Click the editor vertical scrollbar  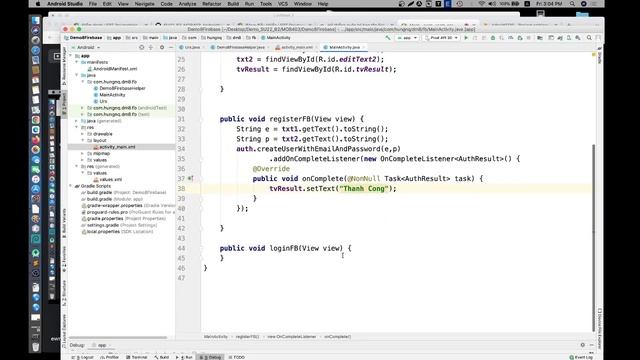pyautogui.click(x=593, y=237)
